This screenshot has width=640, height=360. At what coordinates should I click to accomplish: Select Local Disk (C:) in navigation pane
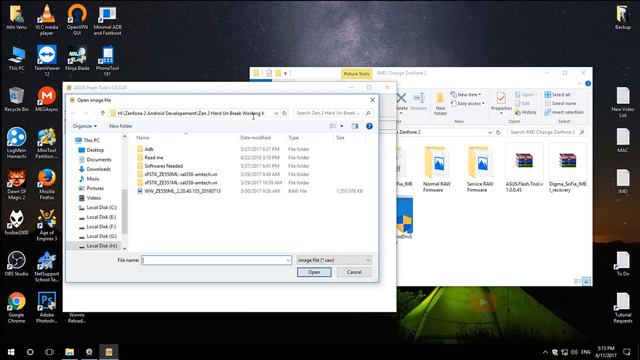coord(97,207)
